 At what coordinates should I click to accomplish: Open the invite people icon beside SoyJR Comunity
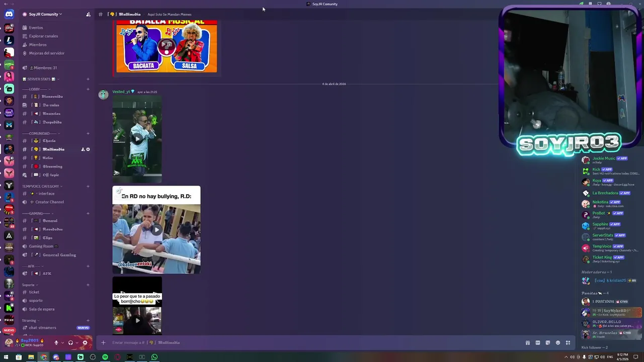pyautogui.click(x=88, y=15)
